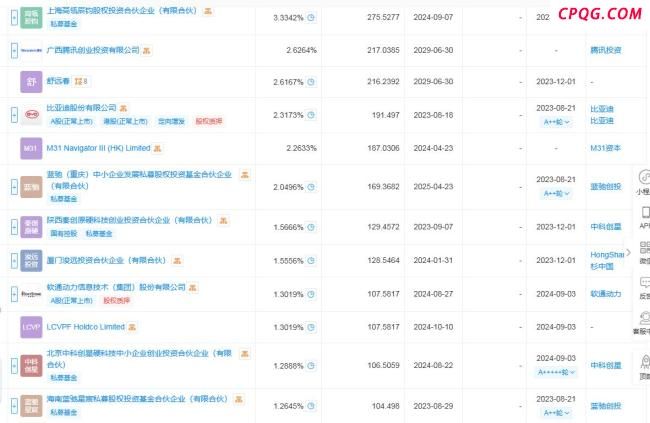Expand the 北京中科创星硬科技 row

(14, 366)
